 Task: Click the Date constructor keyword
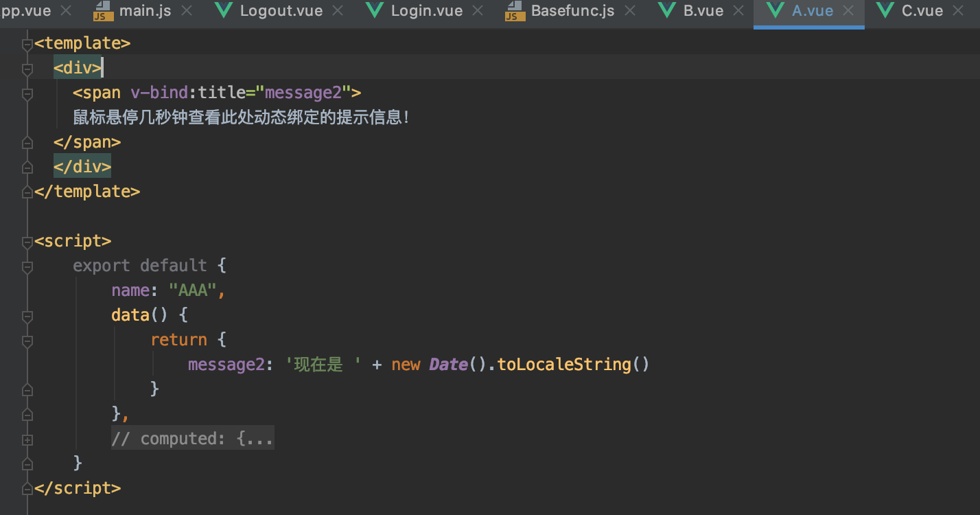click(449, 364)
